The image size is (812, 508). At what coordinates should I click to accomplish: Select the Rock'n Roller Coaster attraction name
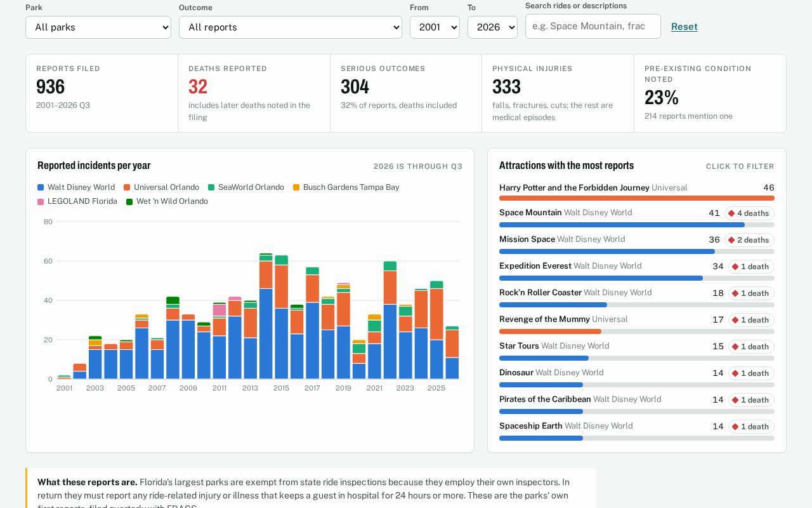pyautogui.click(x=540, y=293)
